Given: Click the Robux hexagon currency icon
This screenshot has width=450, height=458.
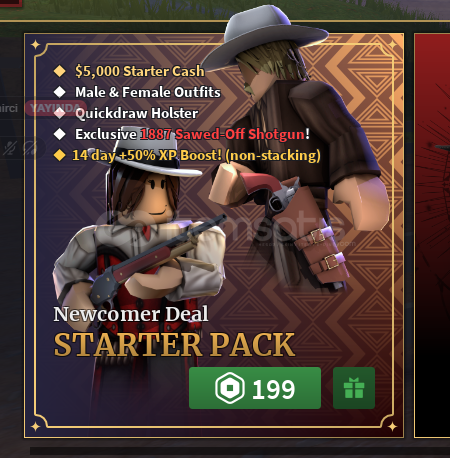Looking at the screenshot, I should [230, 388].
